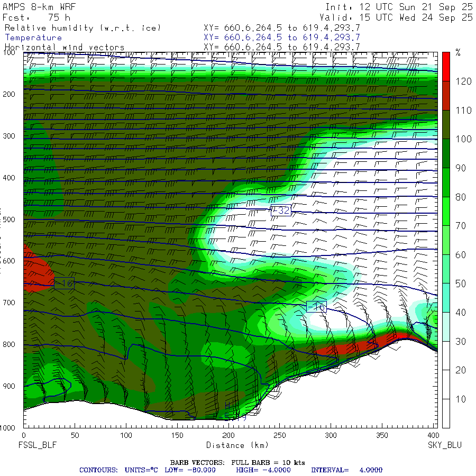Select the "LOW= -80.000" contour value
The image size is (476, 476).
click(x=190, y=470)
